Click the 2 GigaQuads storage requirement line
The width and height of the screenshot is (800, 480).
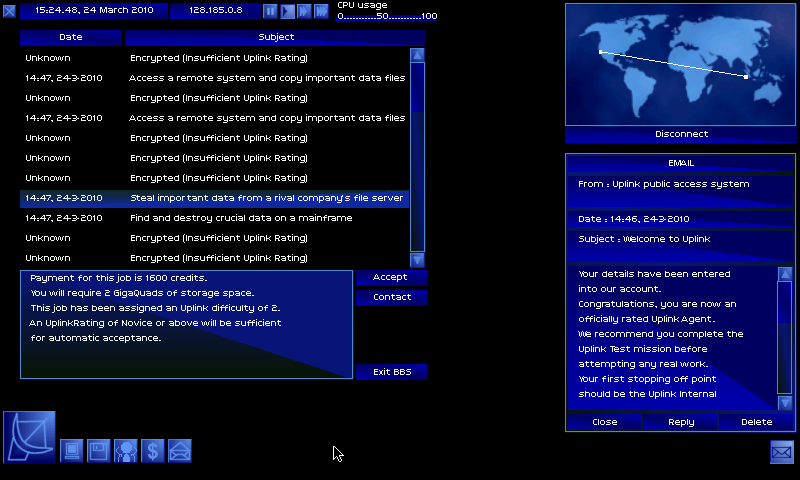[x=142, y=293]
